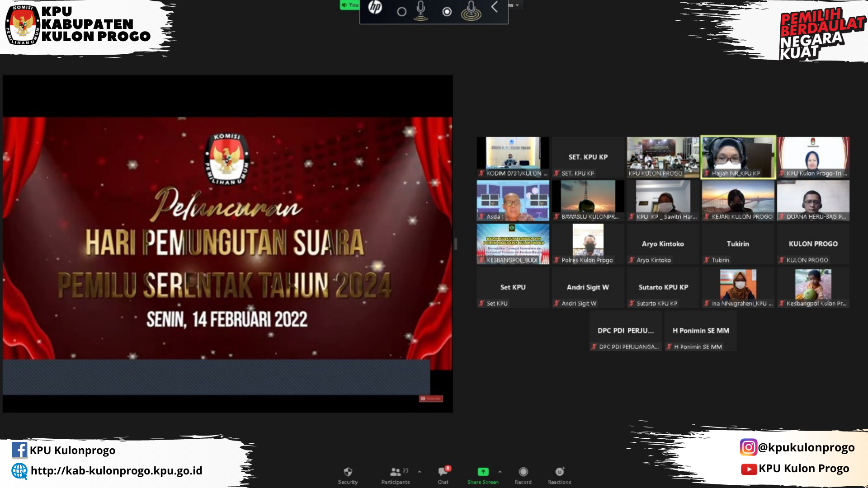Screen dimensions: 868x488
Task: Select the empty circle radio option
Action: [401, 12]
